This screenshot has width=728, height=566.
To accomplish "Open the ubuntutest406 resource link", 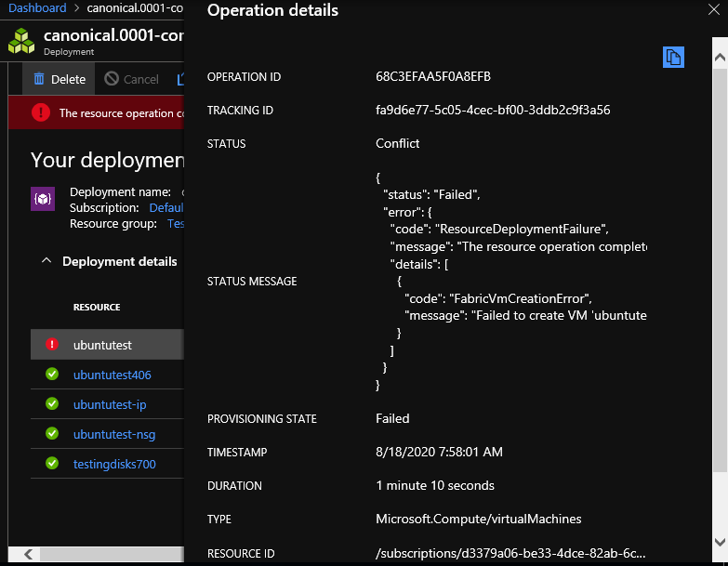I will [112, 375].
